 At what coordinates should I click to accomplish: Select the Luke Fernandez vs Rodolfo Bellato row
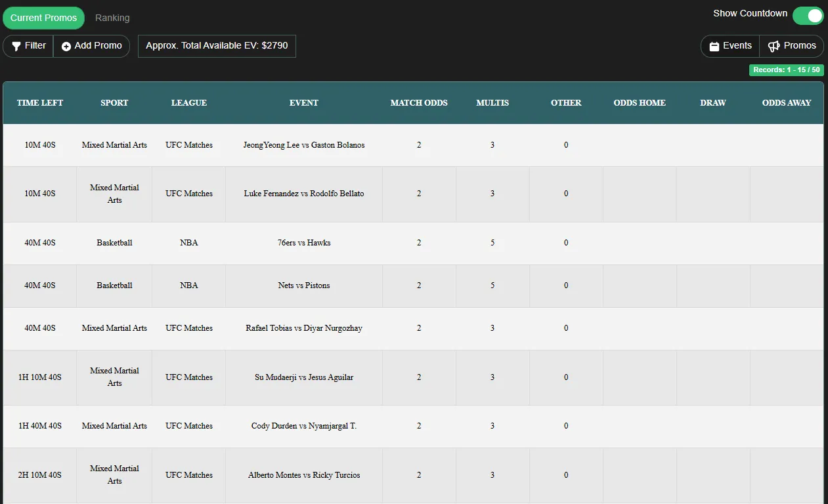pos(303,194)
